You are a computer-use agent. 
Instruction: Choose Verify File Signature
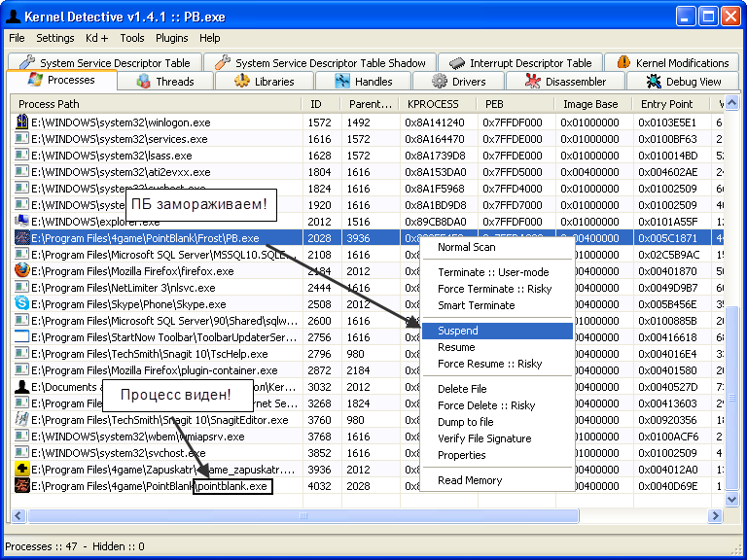coord(497,438)
